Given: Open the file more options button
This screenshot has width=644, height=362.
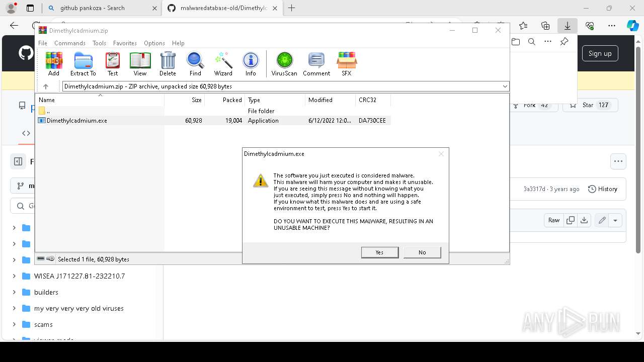Looking at the screenshot, I should (618, 161).
